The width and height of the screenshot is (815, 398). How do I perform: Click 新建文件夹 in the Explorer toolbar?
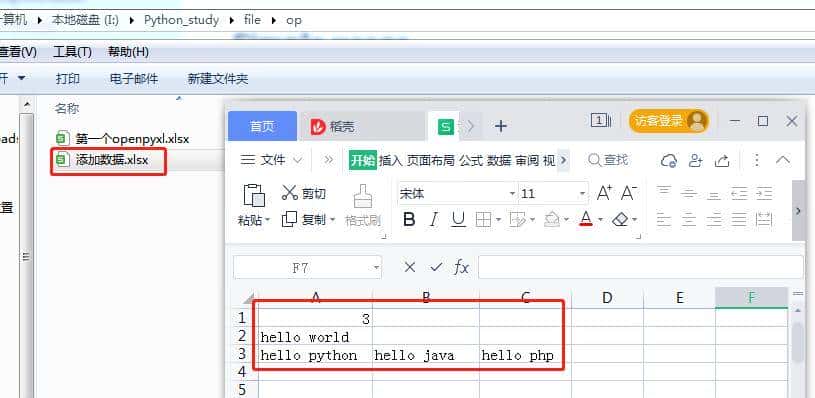coord(218,79)
